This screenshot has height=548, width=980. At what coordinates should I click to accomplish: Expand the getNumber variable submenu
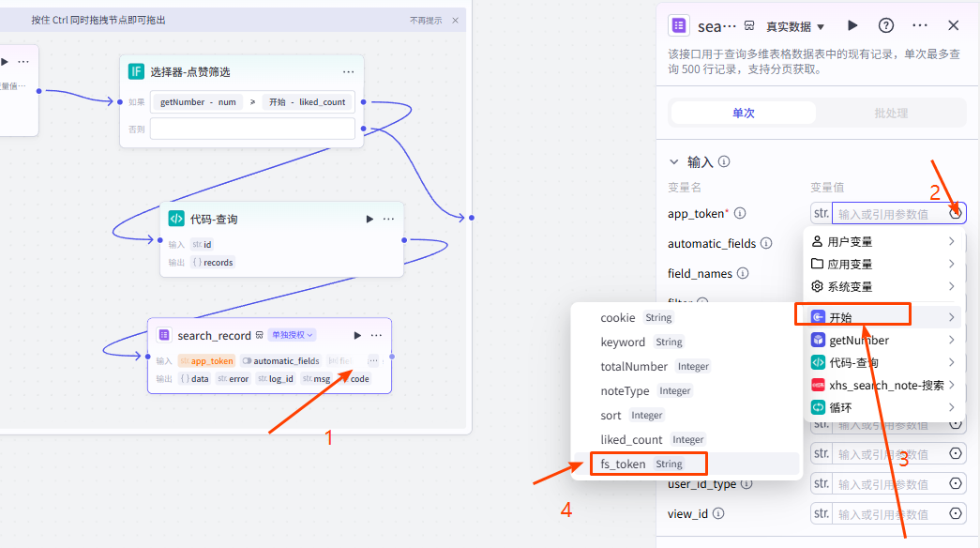pos(882,340)
